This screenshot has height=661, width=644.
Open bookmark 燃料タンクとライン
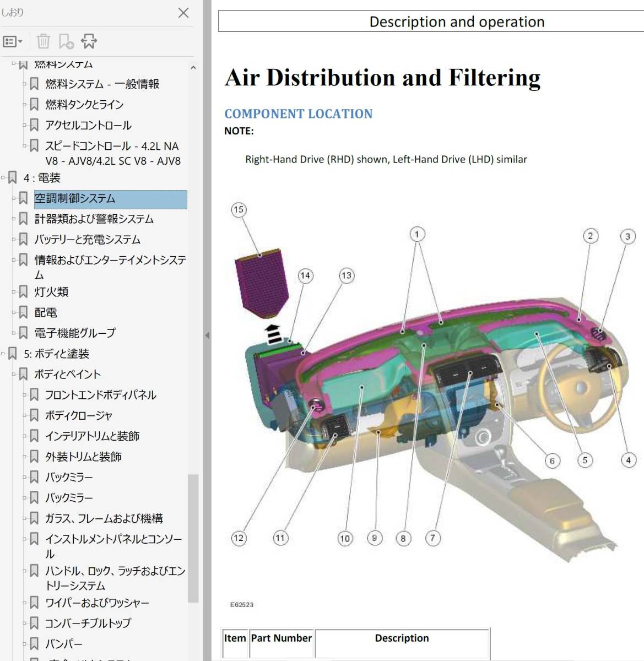(x=84, y=105)
